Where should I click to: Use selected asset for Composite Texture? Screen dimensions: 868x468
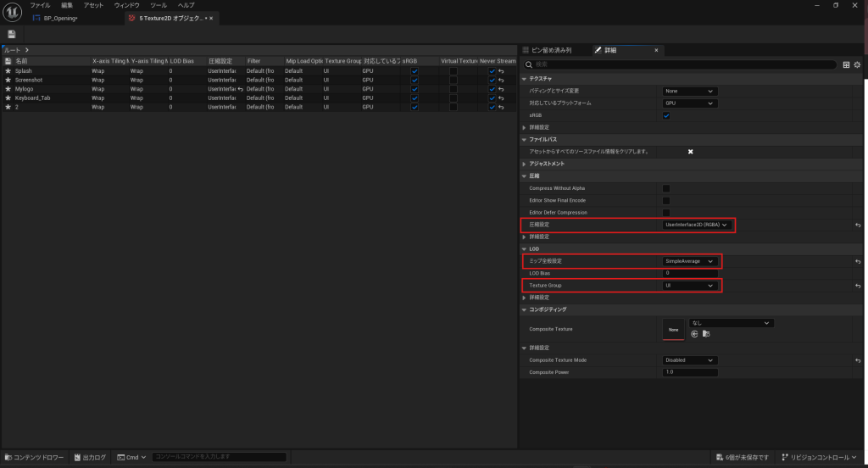point(694,334)
